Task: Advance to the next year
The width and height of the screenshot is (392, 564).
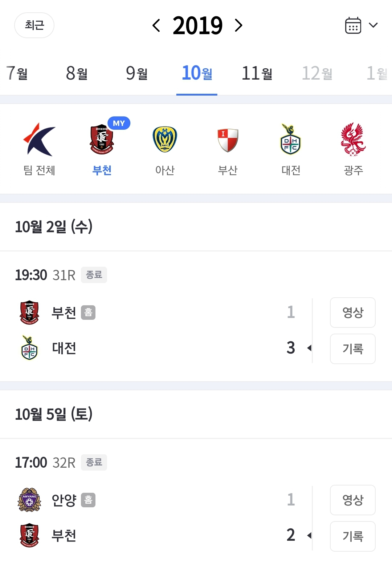Action: click(x=238, y=25)
